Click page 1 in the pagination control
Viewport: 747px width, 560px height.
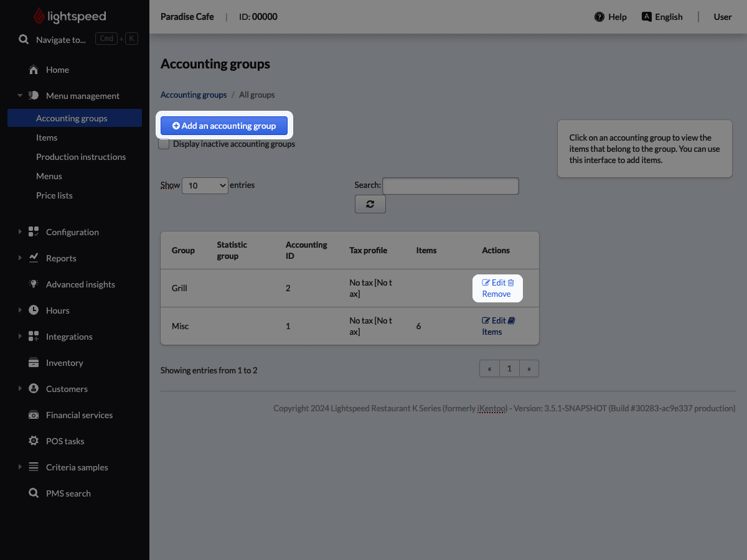point(509,368)
